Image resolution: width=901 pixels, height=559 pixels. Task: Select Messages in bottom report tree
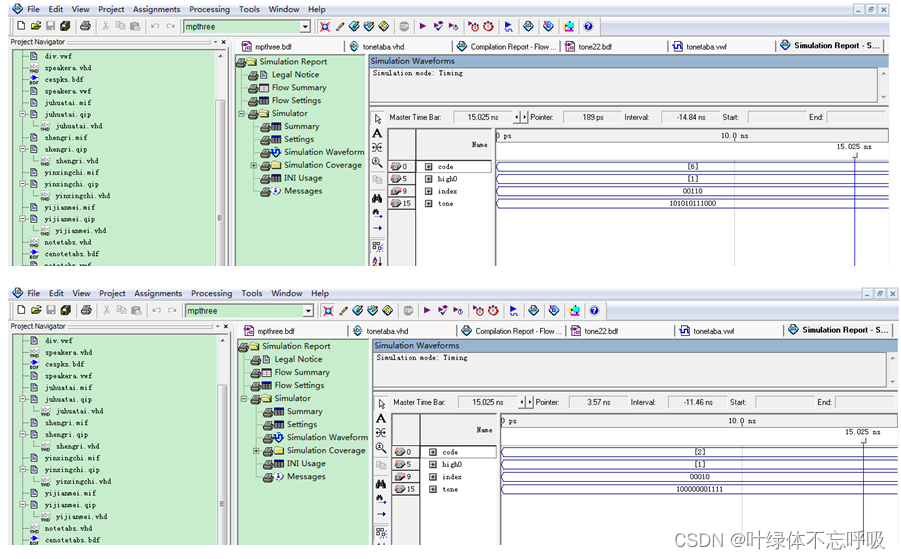tap(306, 477)
